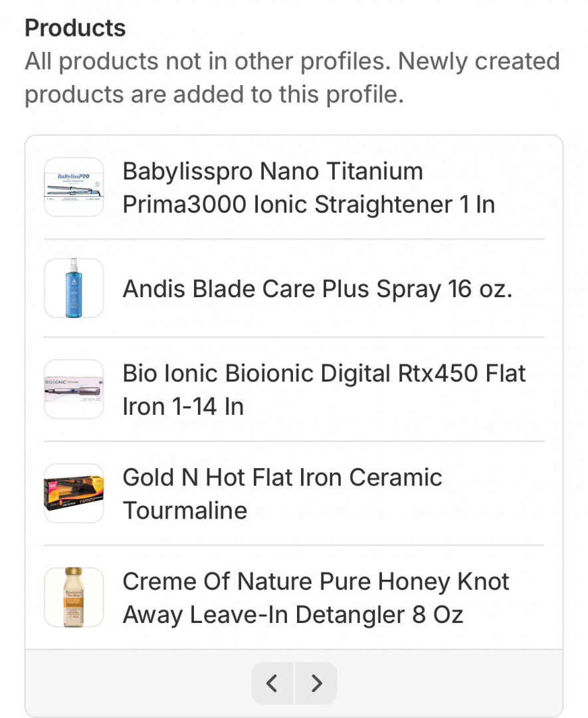
Task: Open Babylisspro Nano Titanium product name
Action: (x=272, y=172)
